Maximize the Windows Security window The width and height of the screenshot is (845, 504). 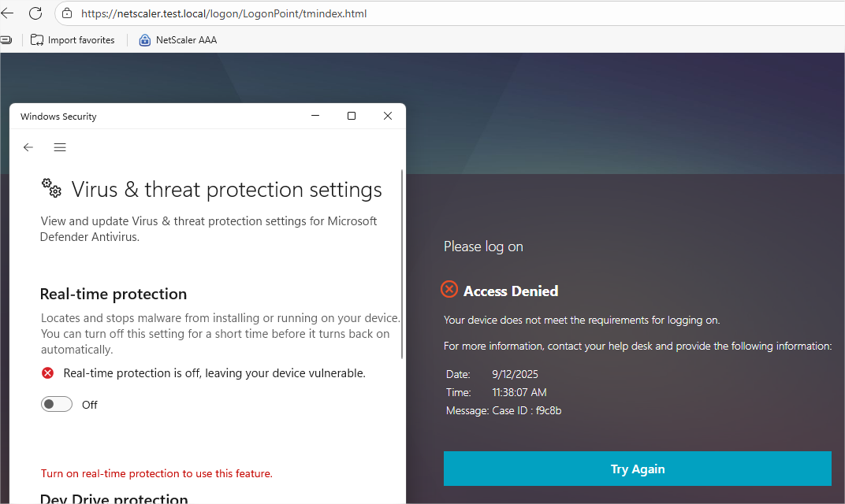[352, 116]
